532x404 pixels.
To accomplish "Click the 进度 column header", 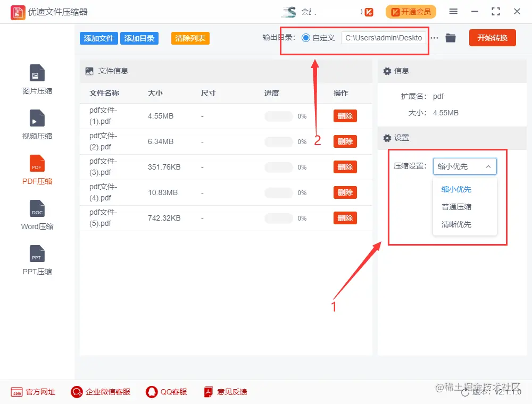I will [272, 93].
